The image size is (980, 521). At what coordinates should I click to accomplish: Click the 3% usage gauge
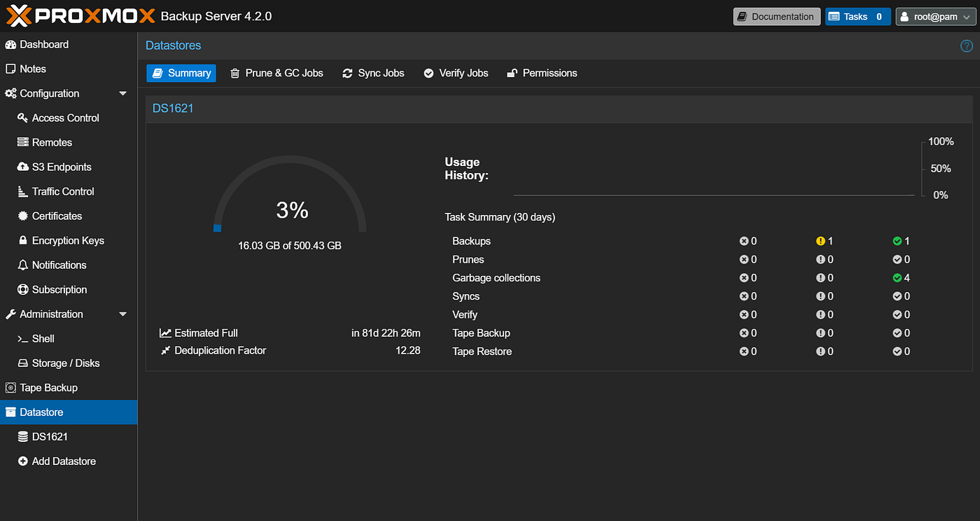(290, 194)
